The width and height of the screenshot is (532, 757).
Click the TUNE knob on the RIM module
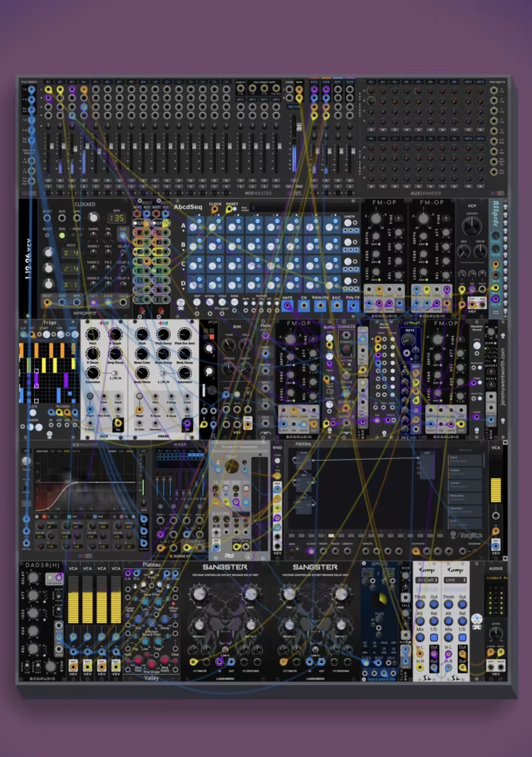228,344
